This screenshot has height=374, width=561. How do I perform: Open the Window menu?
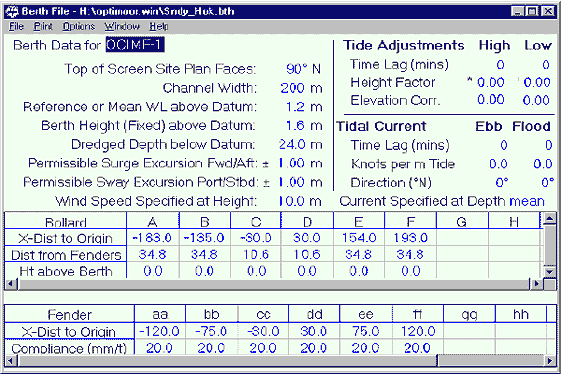click(x=122, y=26)
